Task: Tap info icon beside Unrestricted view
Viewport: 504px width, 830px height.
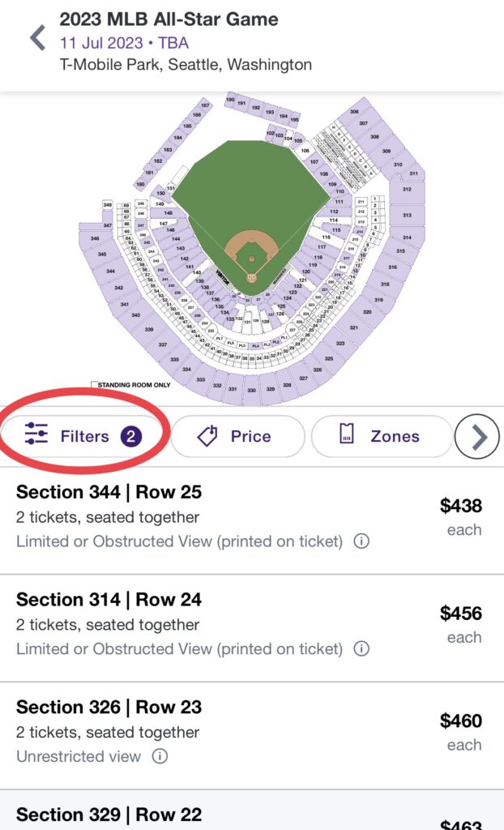Action: (160, 757)
